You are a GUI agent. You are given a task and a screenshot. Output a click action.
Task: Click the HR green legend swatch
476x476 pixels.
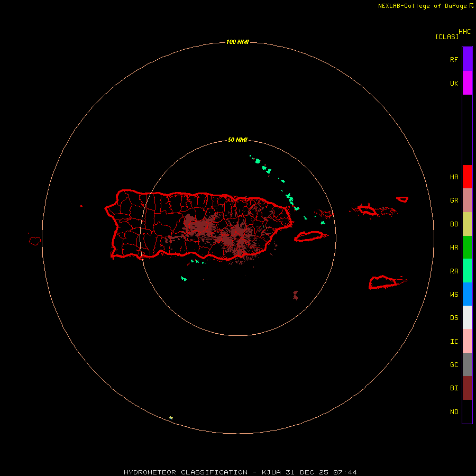467,247
